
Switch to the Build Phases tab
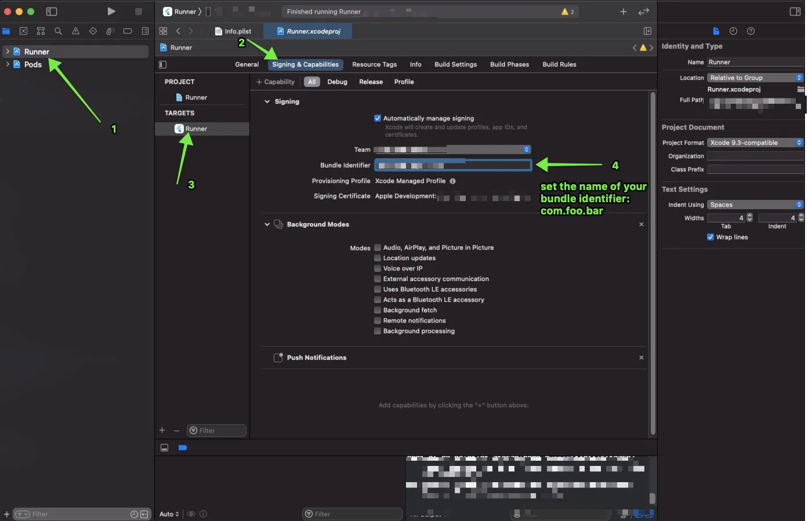click(510, 64)
